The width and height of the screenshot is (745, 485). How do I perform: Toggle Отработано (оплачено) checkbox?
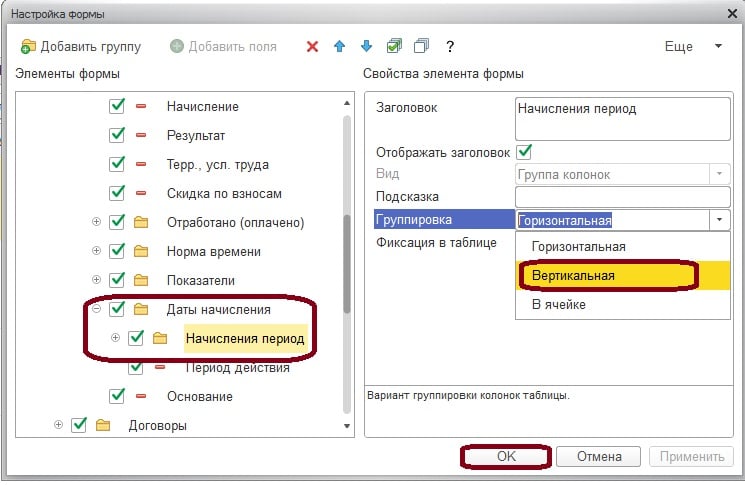[x=117, y=221]
